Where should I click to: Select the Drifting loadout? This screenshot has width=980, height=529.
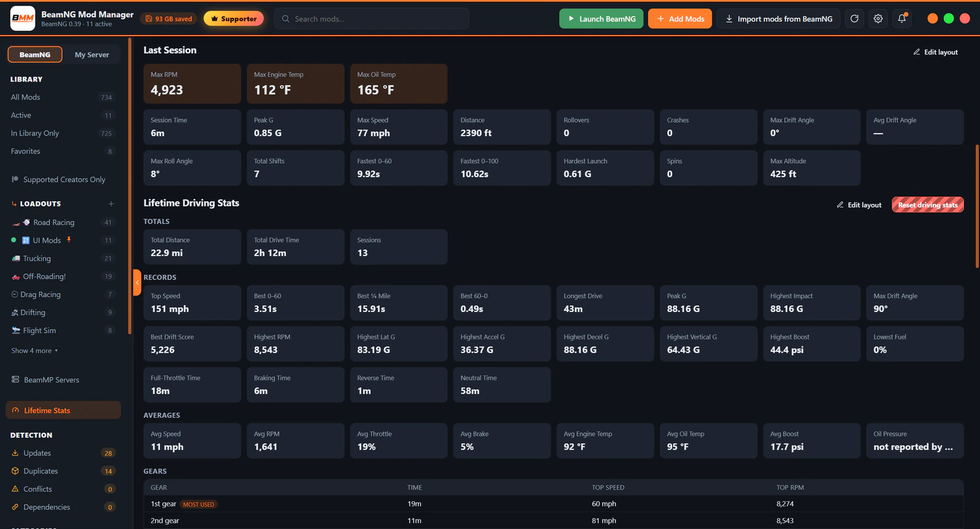[x=62, y=313]
